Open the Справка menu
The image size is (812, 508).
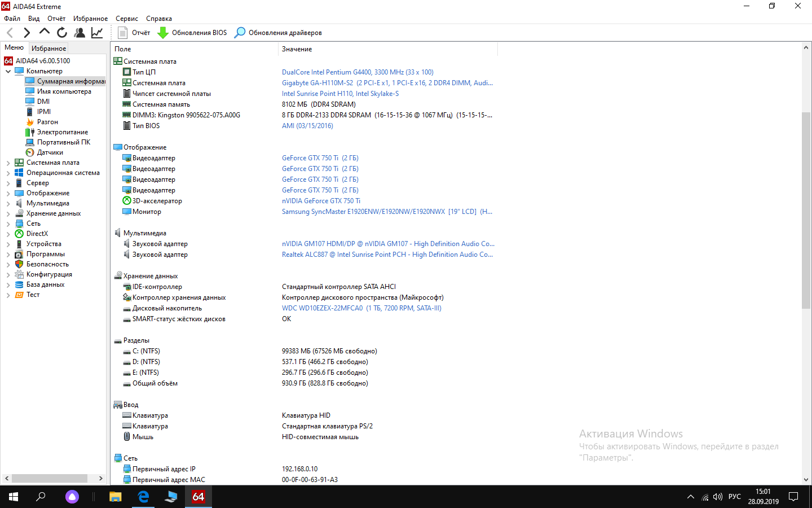pyautogui.click(x=159, y=19)
